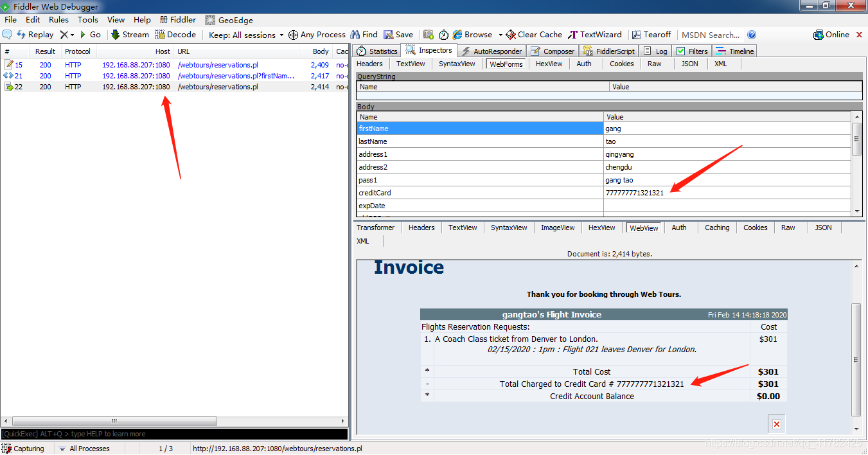Screen dimensions: 868x455
Task: Switch to the Composer tab
Action: (x=553, y=51)
